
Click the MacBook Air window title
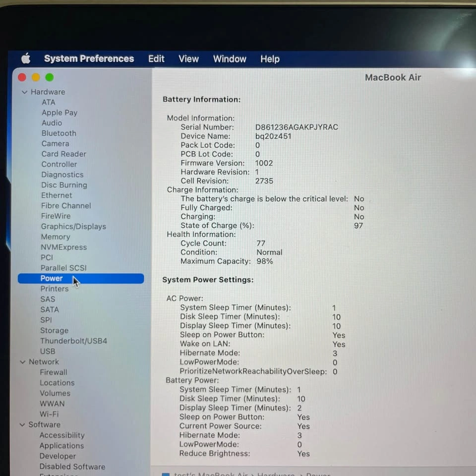[x=393, y=78]
